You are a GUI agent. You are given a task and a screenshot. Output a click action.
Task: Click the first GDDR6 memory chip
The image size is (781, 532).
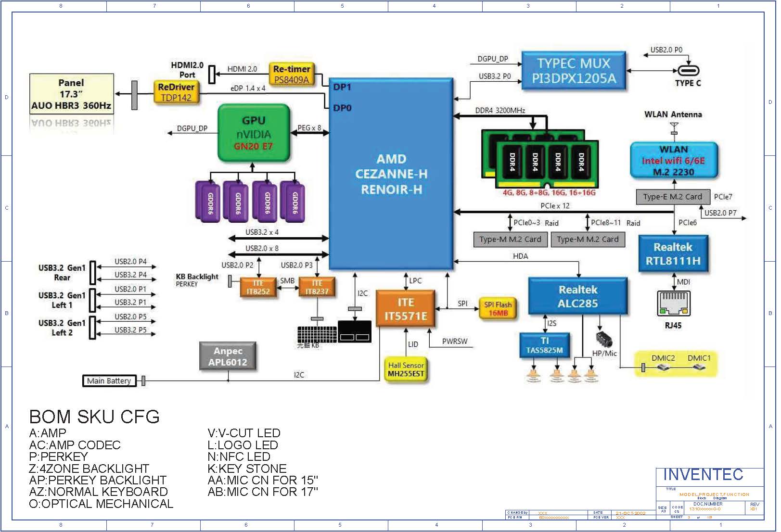[208, 201]
